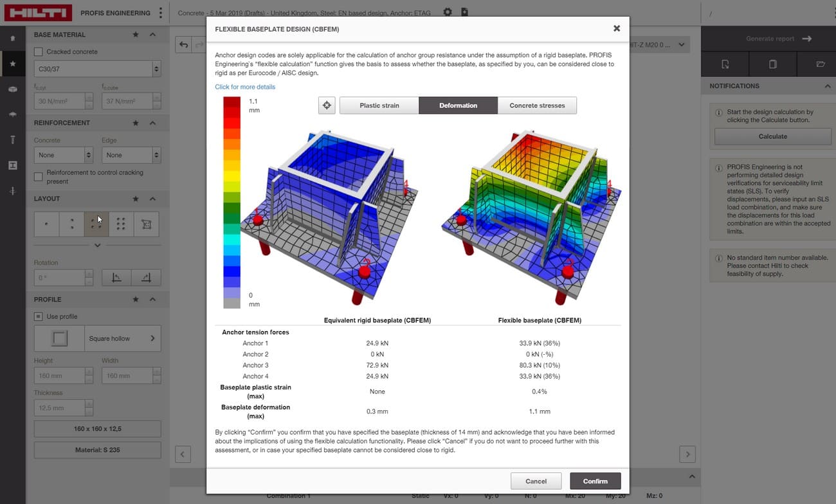
Task: Collapse the Base Material section
Action: point(152,35)
